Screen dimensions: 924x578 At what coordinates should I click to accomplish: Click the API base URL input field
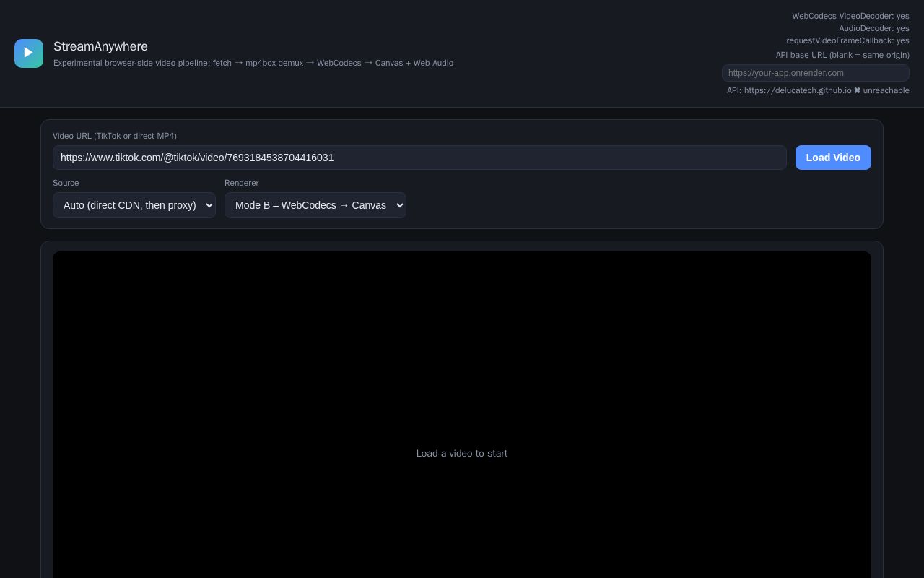[816, 73]
